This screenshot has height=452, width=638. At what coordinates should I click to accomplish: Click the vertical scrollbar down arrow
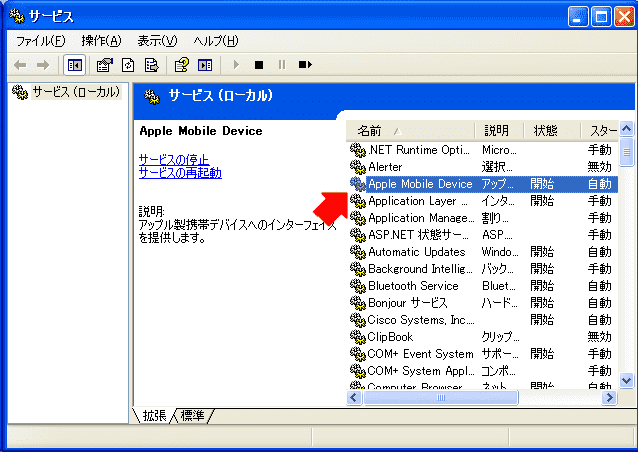click(x=627, y=381)
